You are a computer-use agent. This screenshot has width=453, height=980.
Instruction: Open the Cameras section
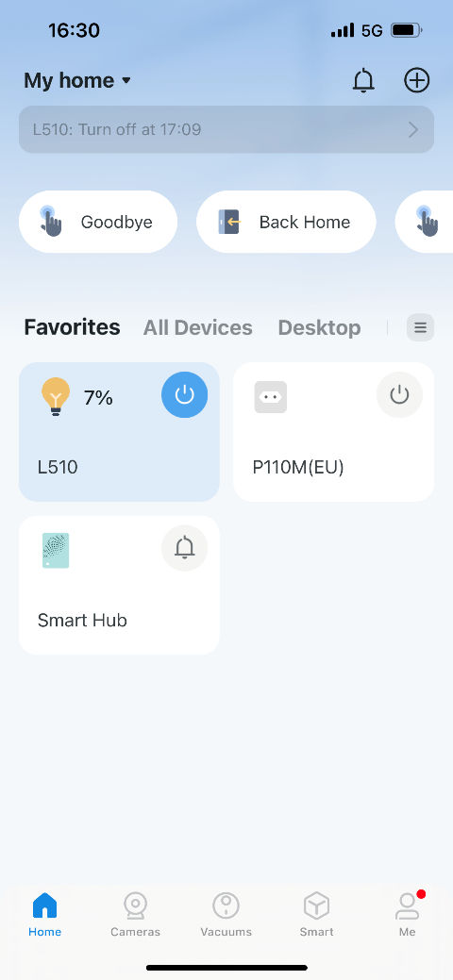(x=135, y=914)
